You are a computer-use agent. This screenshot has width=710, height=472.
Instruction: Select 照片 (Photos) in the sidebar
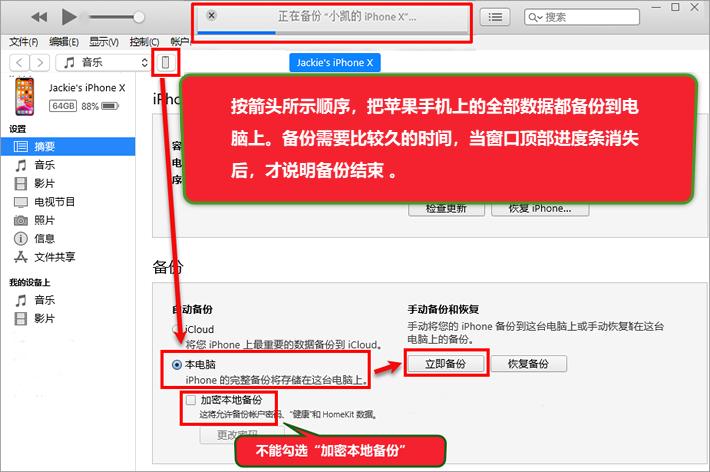click(45, 219)
